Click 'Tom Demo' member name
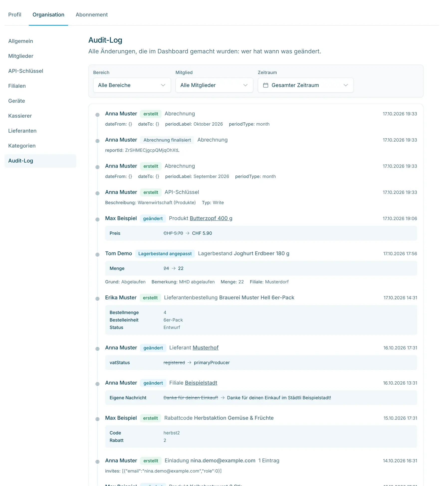This screenshot has height=486, width=448. [x=118, y=253]
